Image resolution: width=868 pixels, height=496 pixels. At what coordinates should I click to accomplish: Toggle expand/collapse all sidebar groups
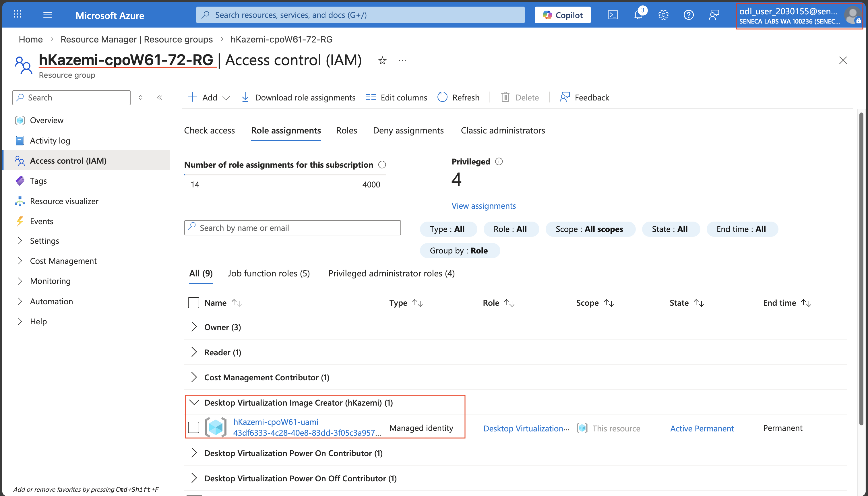[140, 98]
